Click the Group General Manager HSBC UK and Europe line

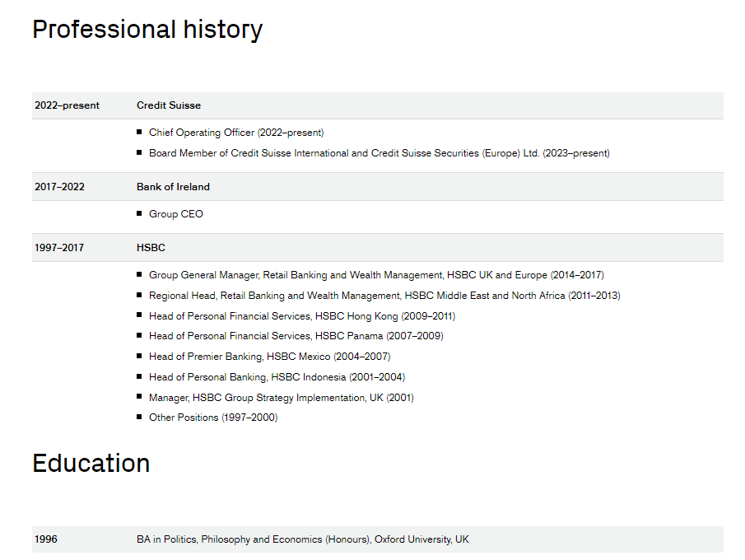[x=376, y=275]
